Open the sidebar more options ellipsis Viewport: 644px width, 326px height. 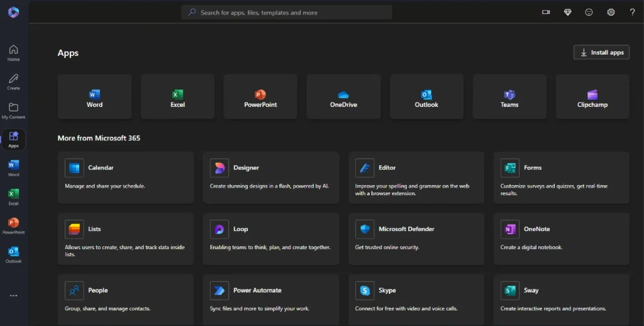pyautogui.click(x=14, y=296)
